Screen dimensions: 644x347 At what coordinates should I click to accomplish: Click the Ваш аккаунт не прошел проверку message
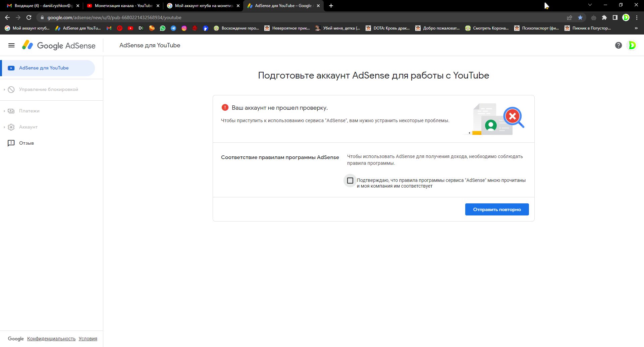[x=280, y=108]
